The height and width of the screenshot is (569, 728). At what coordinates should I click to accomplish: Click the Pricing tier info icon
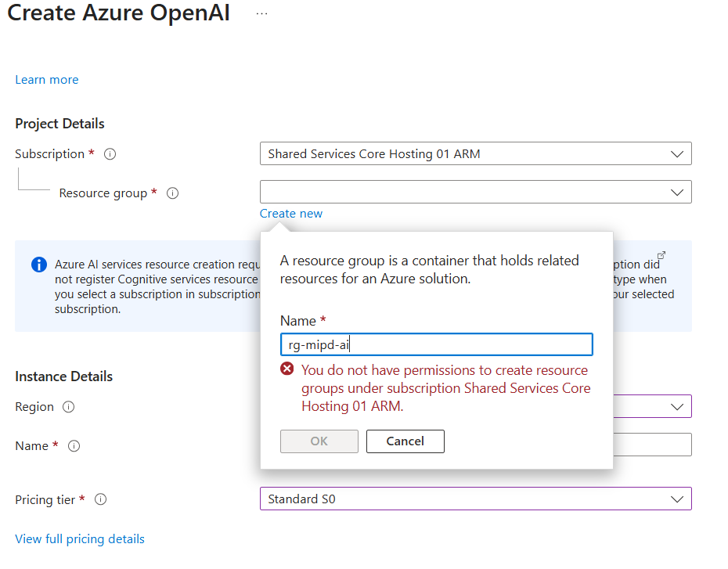[x=101, y=499]
